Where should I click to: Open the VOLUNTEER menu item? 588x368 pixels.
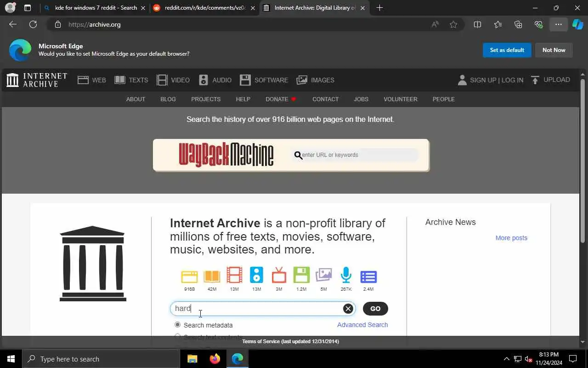pyautogui.click(x=401, y=99)
